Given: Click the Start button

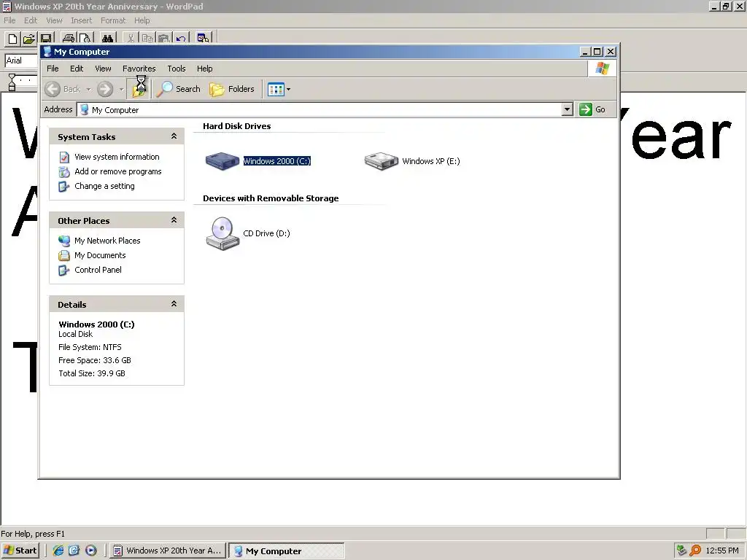Looking at the screenshot, I should pyautogui.click(x=20, y=551).
